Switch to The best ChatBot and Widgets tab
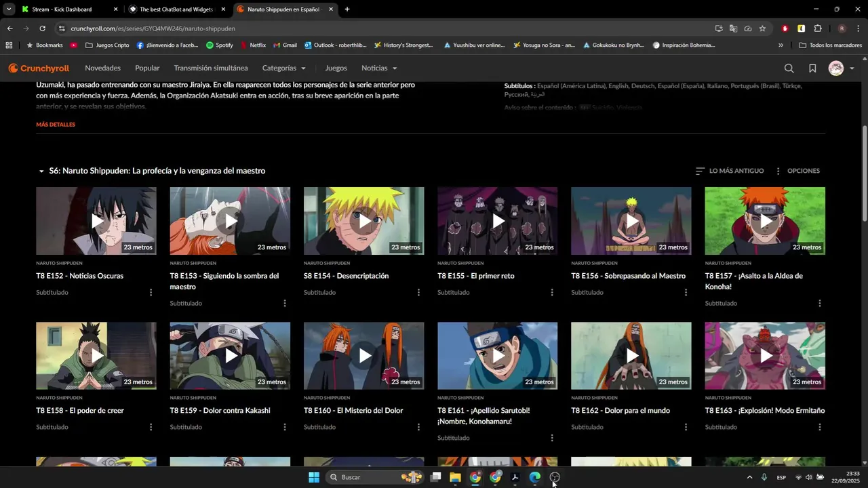This screenshot has width=868, height=488. [x=176, y=9]
